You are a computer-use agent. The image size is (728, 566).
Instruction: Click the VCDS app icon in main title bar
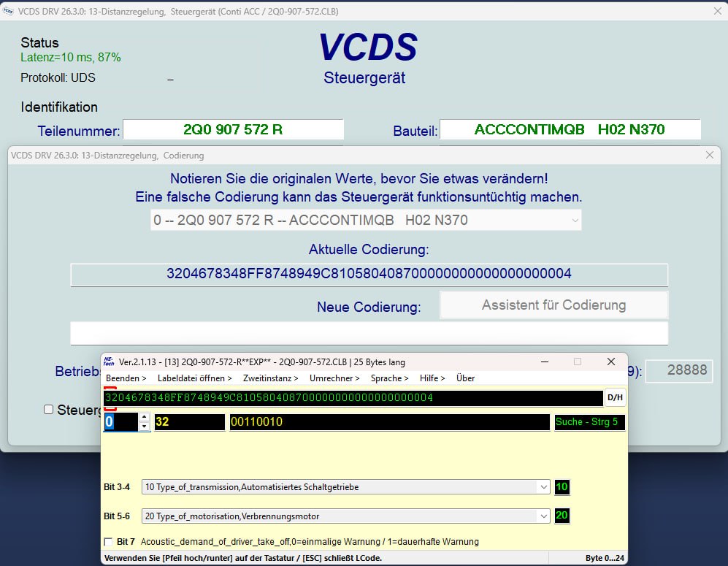coord(8,11)
